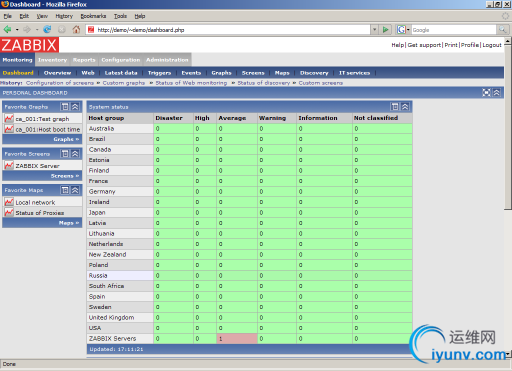Open the Favorite Screens menu icon
Viewport: 512px width, 371px height.
click(65, 154)
